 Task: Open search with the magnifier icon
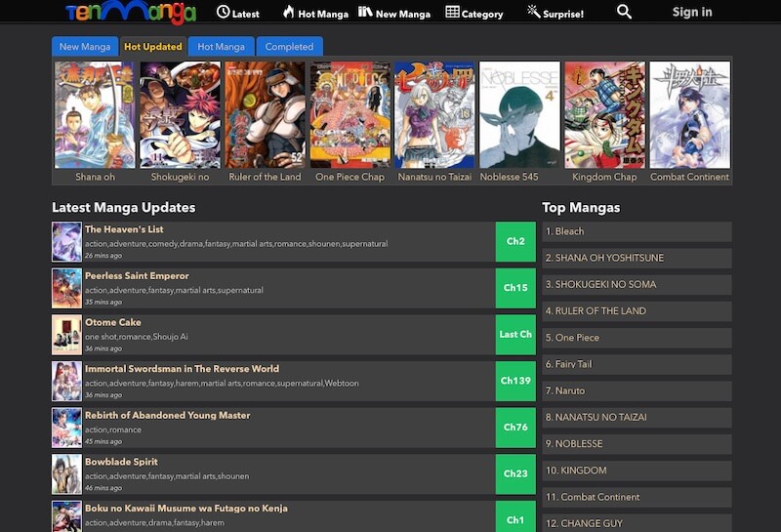pyautogui.click(x=624, y=12)
